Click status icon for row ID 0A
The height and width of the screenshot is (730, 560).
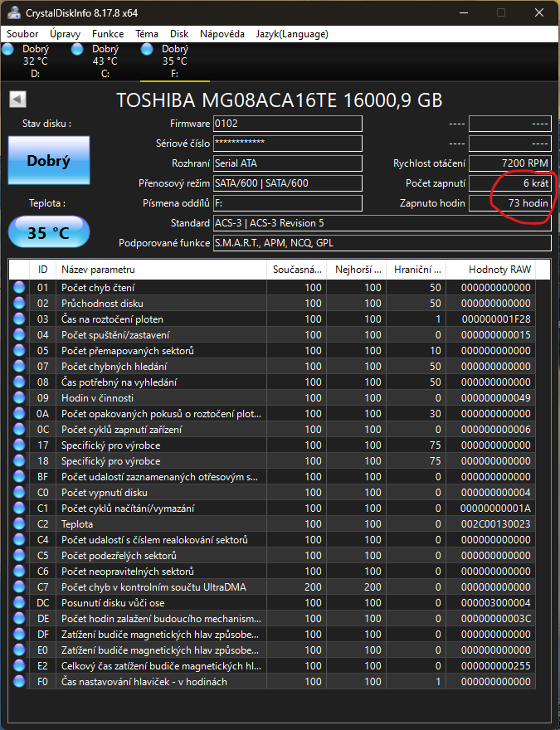tap(19, 413)
